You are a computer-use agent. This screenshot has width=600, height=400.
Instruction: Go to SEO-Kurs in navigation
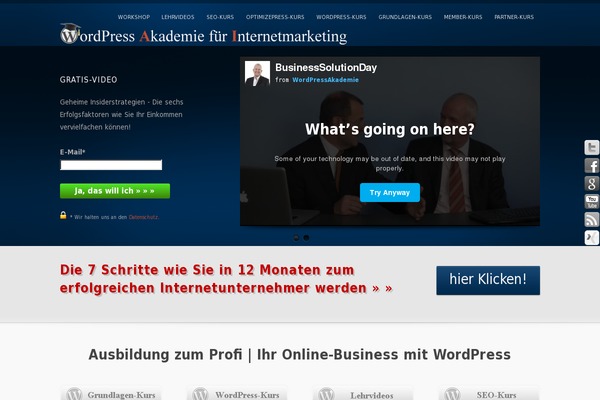(x=220, y=17)
